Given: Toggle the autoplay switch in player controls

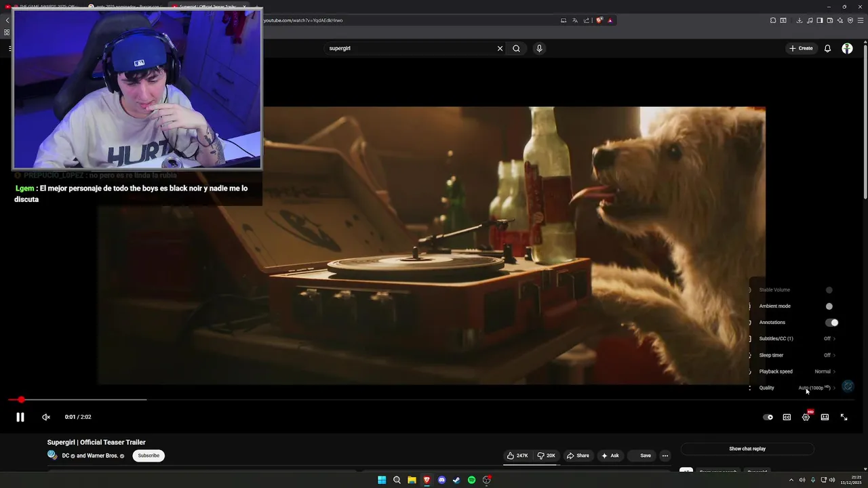Looking at the screenshot, I should (768, 418).
